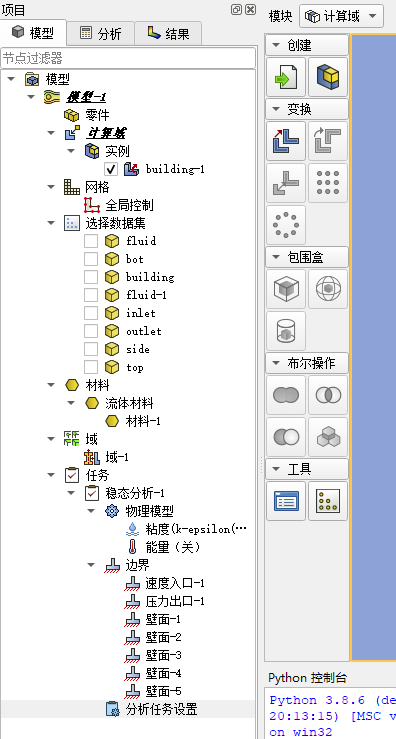The image size is (396, 739).
Task: Collapse the 创建 toolbox section
Action: coord(275,46)
